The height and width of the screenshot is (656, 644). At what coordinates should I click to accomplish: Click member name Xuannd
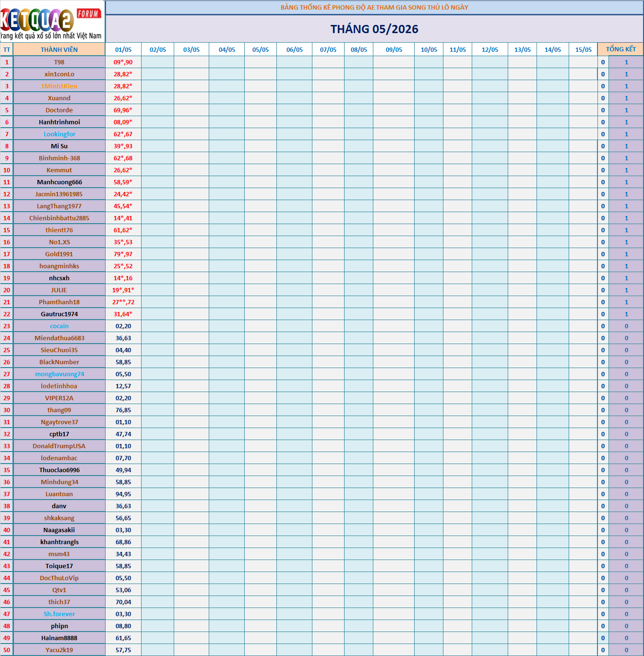pos(59,98)
